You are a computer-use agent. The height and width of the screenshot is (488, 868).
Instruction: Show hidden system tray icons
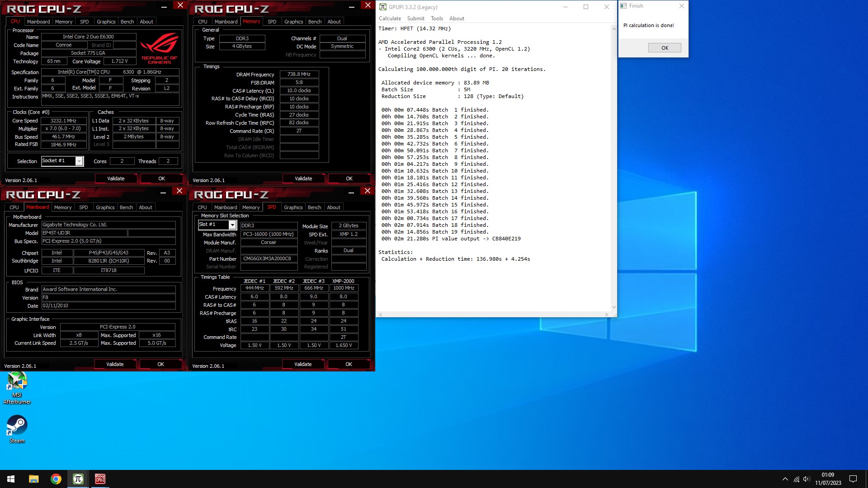click(785, 479)
